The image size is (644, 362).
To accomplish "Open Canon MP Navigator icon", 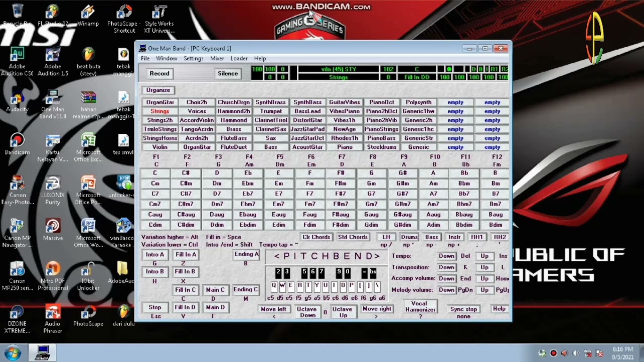I will point(17,233).
